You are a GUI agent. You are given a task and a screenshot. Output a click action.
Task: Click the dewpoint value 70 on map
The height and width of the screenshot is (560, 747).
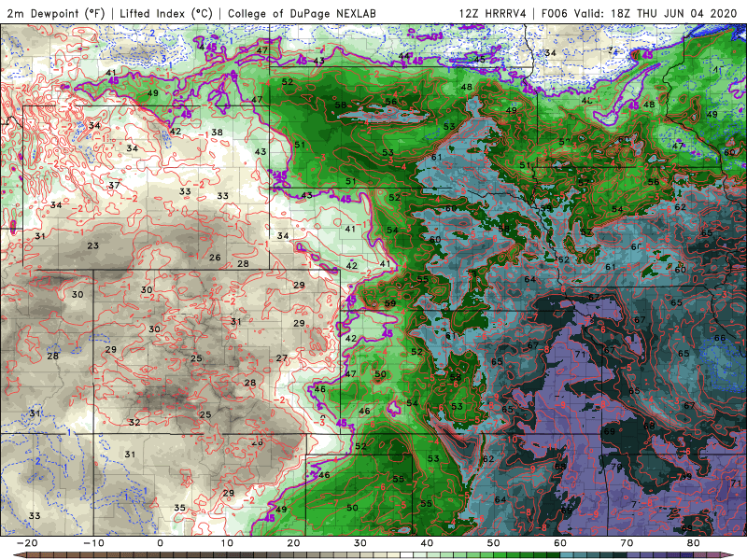click(616, 467)
